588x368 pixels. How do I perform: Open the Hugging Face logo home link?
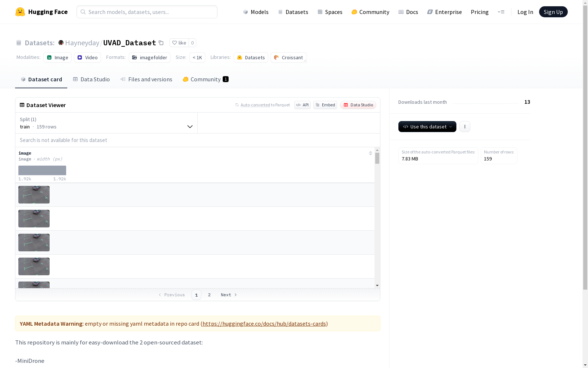(x=42, y=12)
